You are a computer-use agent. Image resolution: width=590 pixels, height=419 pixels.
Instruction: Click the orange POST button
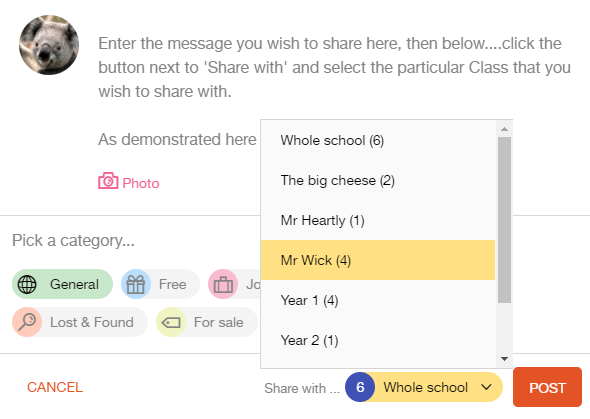tap(547, 387)
